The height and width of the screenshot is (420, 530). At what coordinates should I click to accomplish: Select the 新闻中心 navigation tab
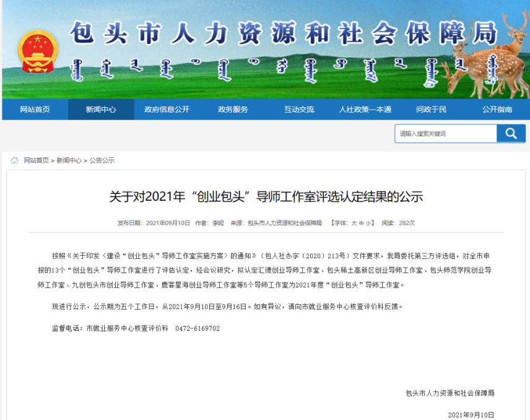(x=101, y=110)
